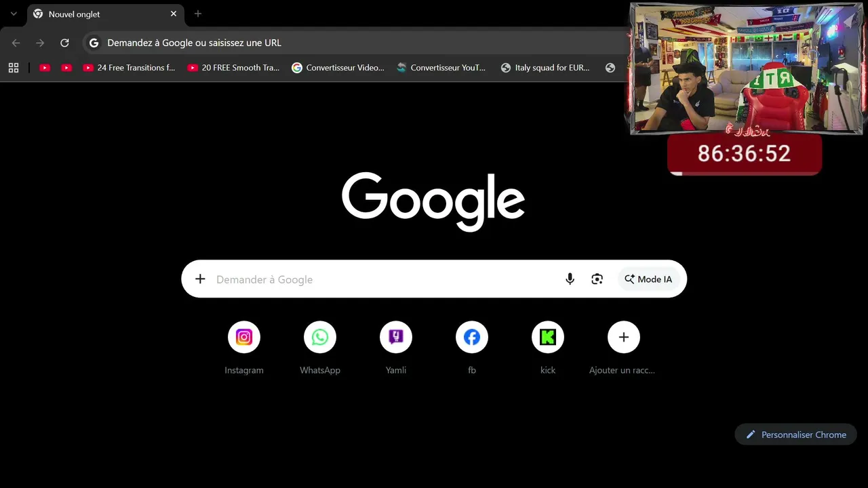Click the Google logo
This screenshot has height=488, width=868.
(433, 201)
